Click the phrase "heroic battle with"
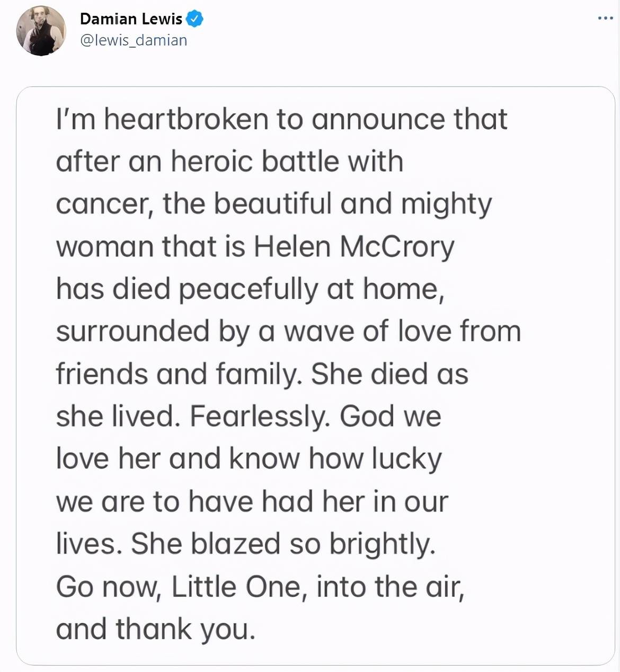Viewport: 620px width, 672px height. [287, 161]
